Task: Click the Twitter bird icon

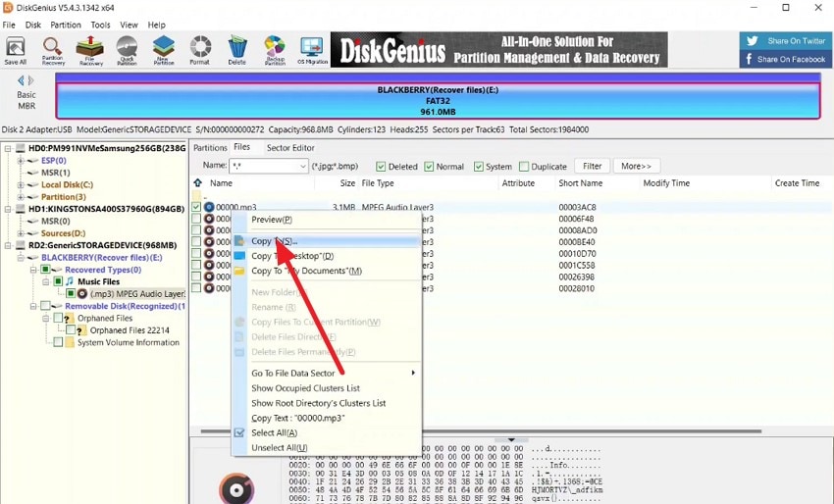Action: click(753, 41)
